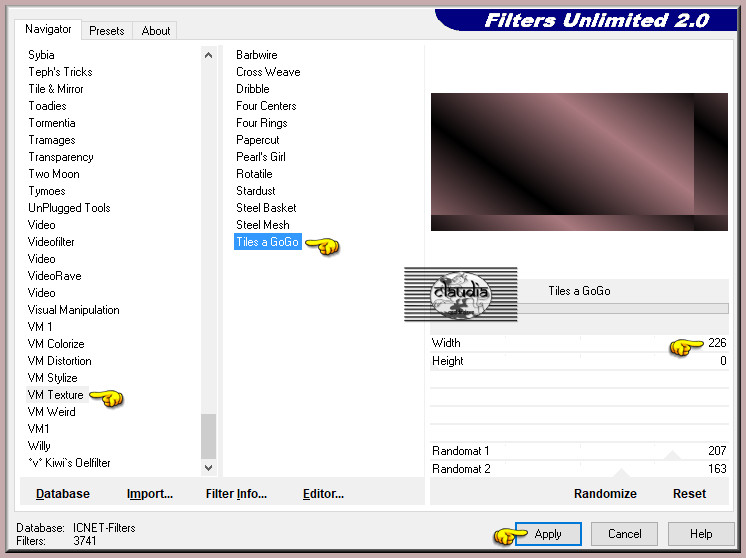Image resolution: width=746 pixels, height=558 pixels.
Task: Adjust the Randomat 2 slider
Action: (579, 469)
